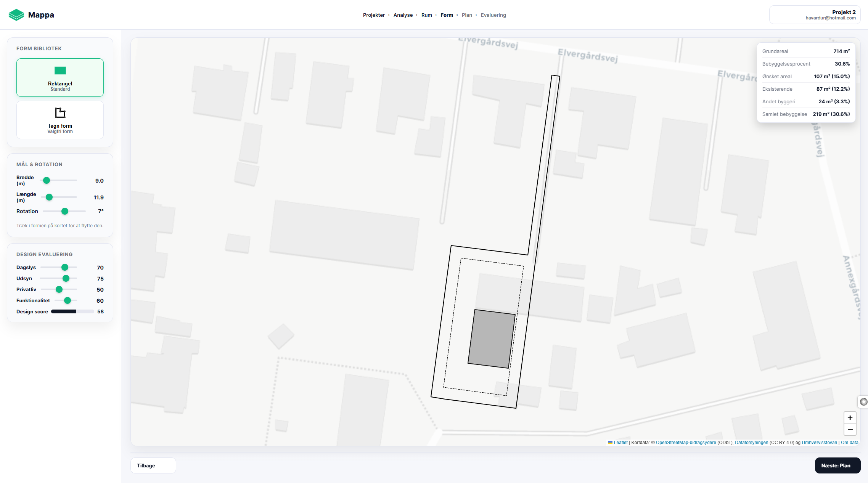Click the Rotation slider handle
The height and width of the screenshot is (483, 868).
65,211
